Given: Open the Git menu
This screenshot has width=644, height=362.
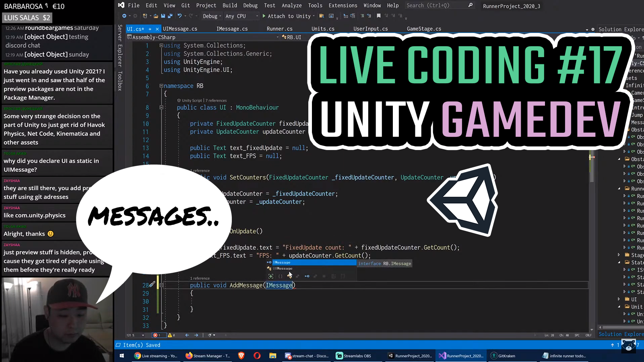Looking at the screenshot, I should (x=186, y=5).
